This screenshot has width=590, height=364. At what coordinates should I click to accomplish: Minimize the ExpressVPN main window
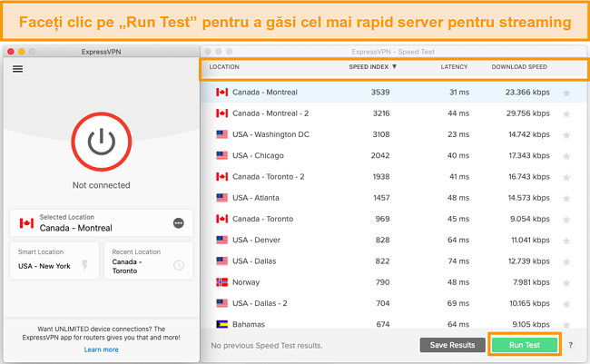pos(22,52)
